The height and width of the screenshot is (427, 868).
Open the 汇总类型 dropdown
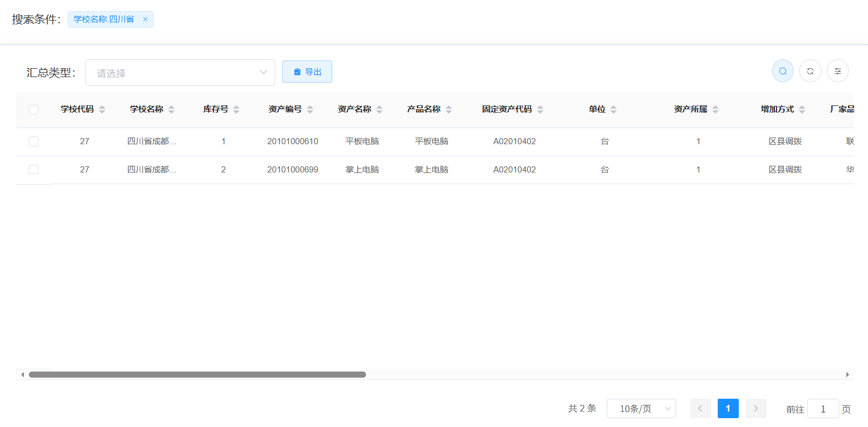[x=180, y=73]
